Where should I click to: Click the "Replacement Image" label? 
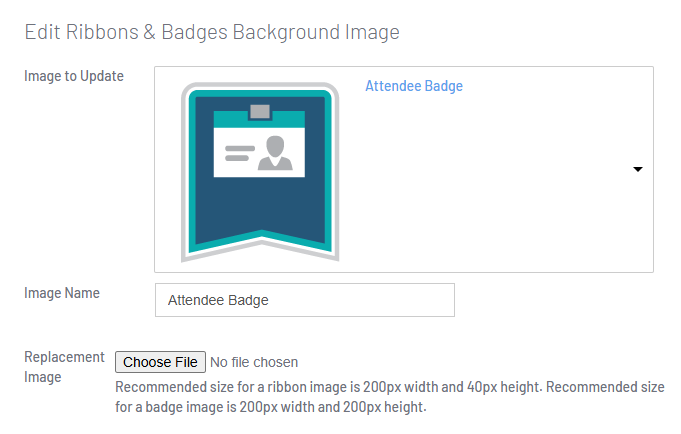(64, 367)
